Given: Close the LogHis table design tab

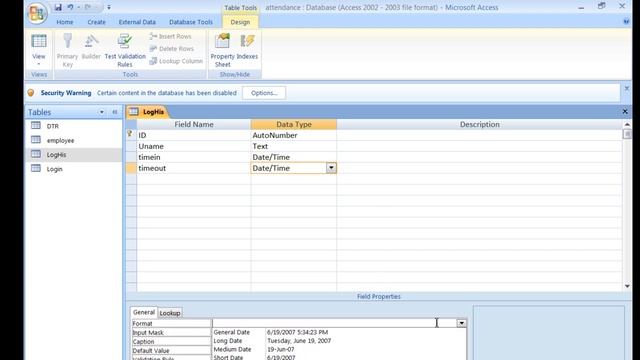Looking at the screenshot, I should [625, 111].
